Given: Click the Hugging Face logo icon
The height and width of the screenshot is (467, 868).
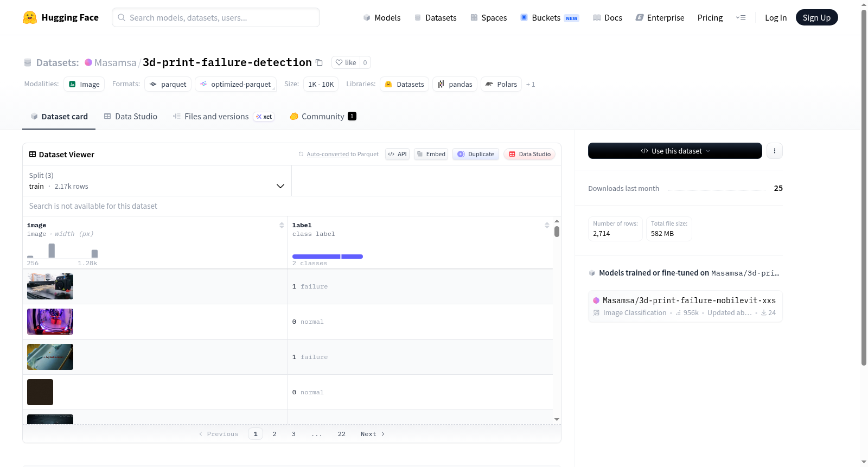Looking at the screenshot, I should (30, 17).
